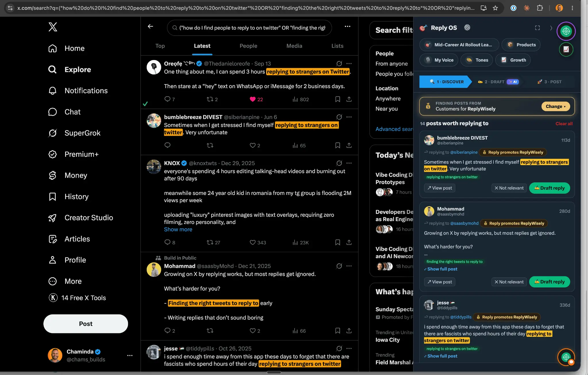Screen dimensions: 588x375
Task: Open Mohammad's avatar in feed
Action: pos(154,270)
